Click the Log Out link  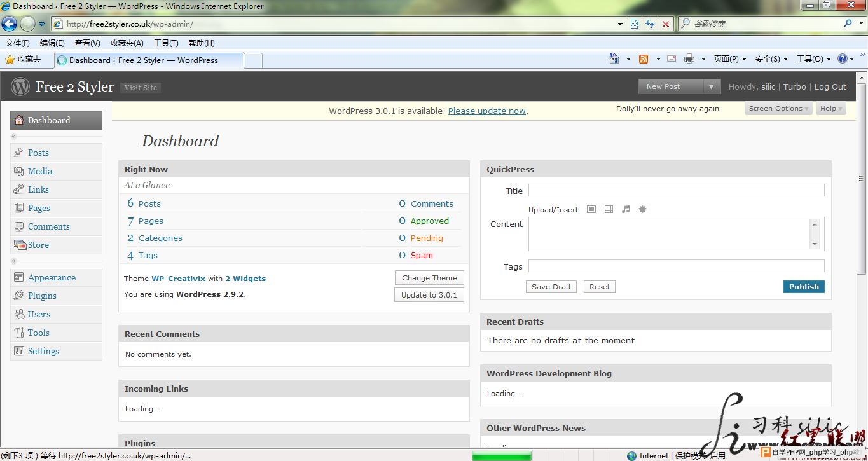[830, 87]
